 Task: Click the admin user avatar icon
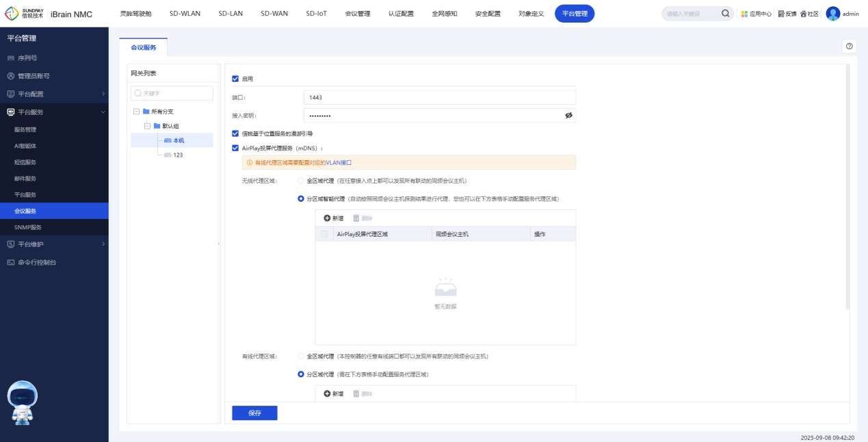[x=832, y=14]
